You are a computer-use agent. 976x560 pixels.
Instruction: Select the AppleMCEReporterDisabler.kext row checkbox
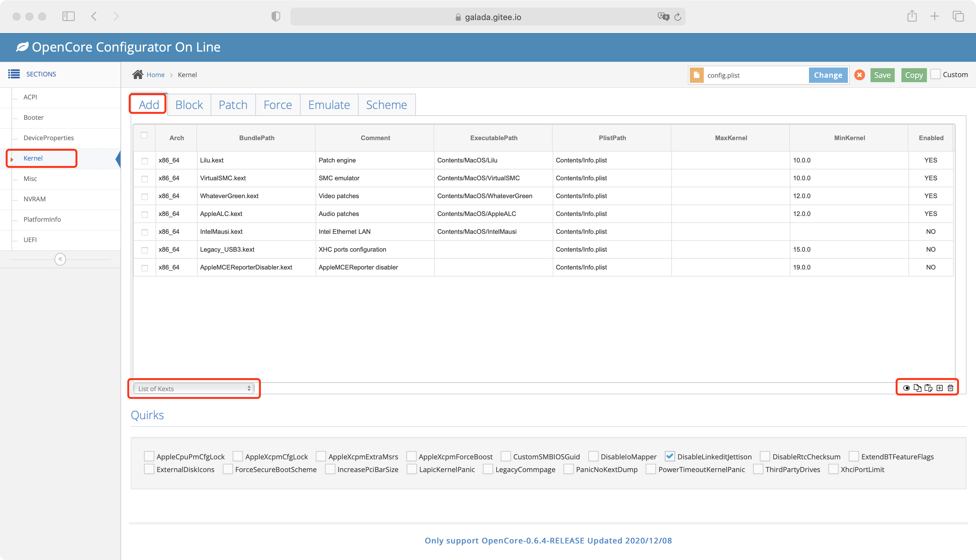click(x=145, y=268)
